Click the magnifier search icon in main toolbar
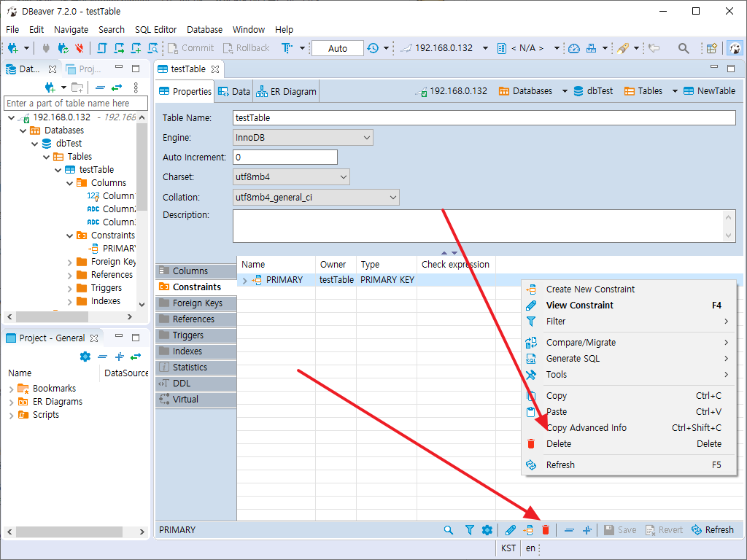This screenshot has height=560, width=747. [684, 48]
